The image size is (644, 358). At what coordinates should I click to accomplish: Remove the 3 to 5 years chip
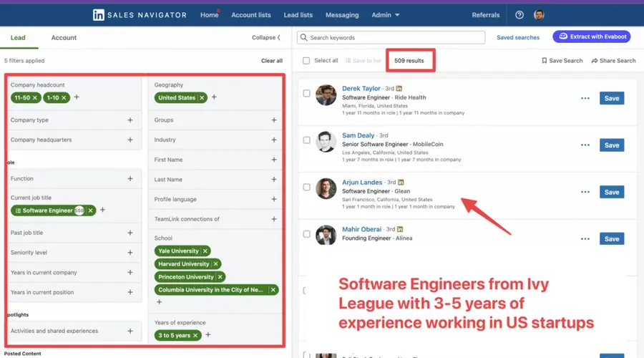(x=195, y=335)
